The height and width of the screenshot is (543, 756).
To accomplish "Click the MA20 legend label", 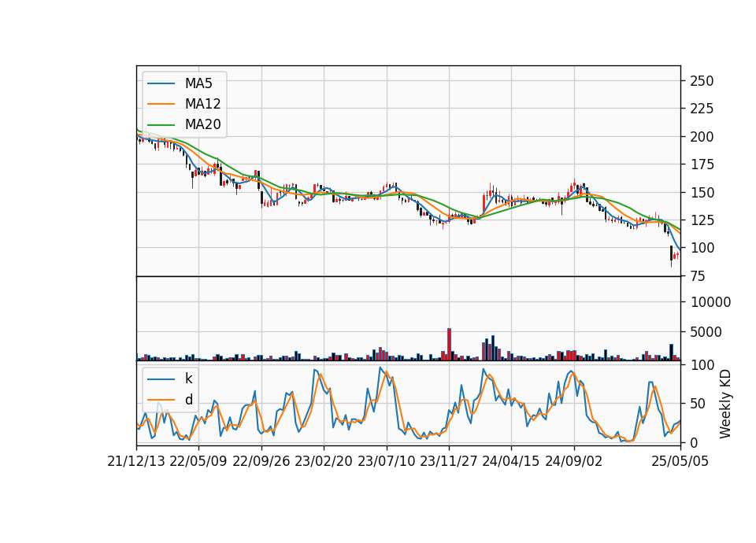I will tap(203, 124).
